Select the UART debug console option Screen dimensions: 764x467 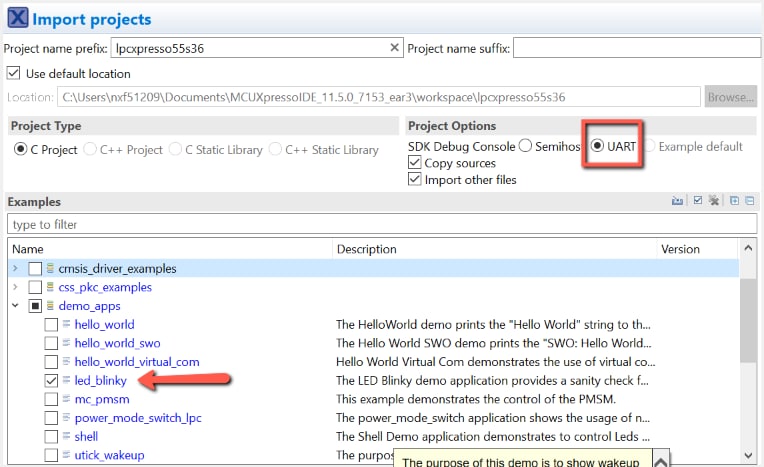coord(597,146)
